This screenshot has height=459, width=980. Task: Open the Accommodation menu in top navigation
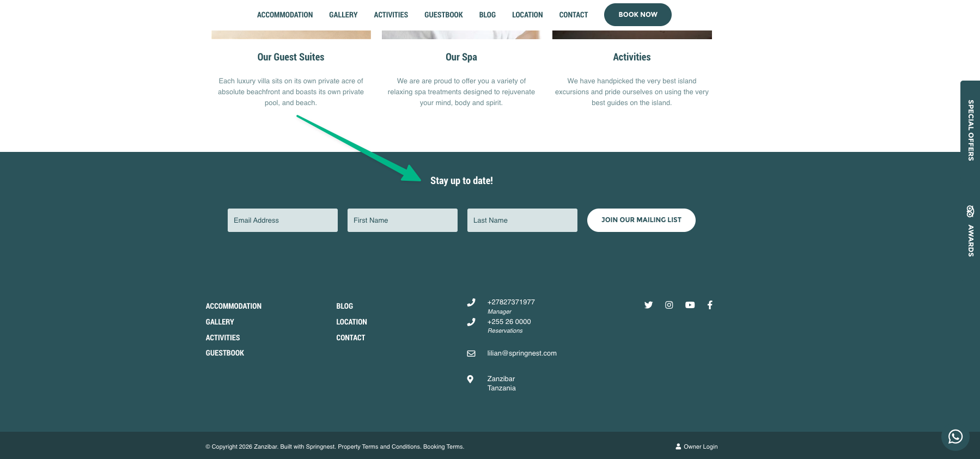coord(284,15)
